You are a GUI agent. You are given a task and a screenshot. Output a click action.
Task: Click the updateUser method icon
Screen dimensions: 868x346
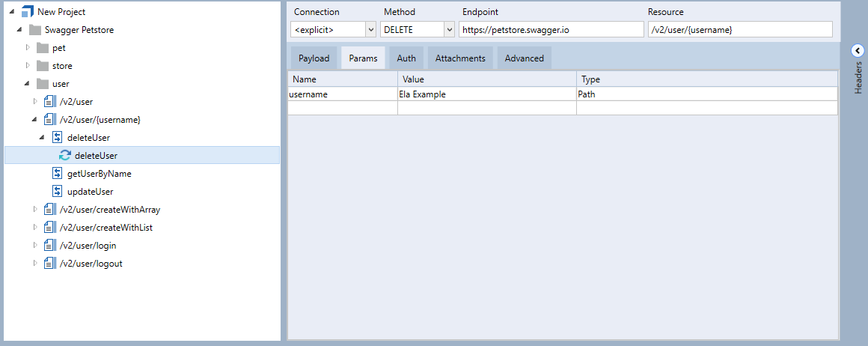[57, 191]
